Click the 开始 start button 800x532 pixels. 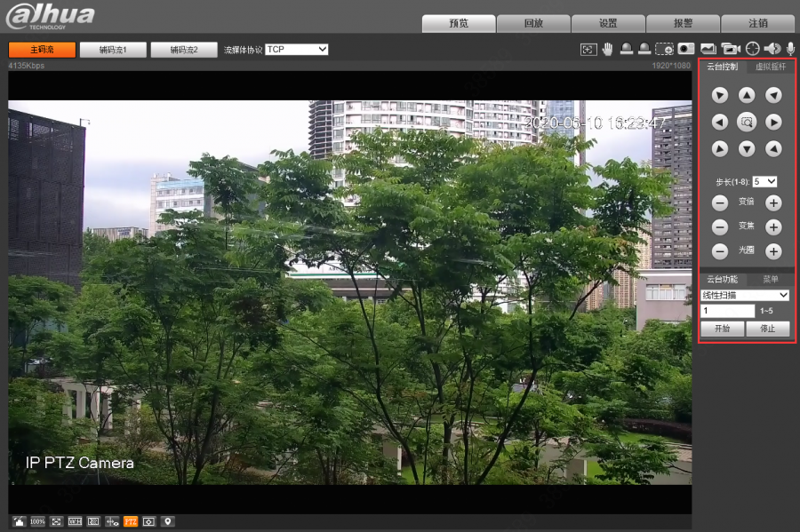pyautogui.click(x=723, y=329)
